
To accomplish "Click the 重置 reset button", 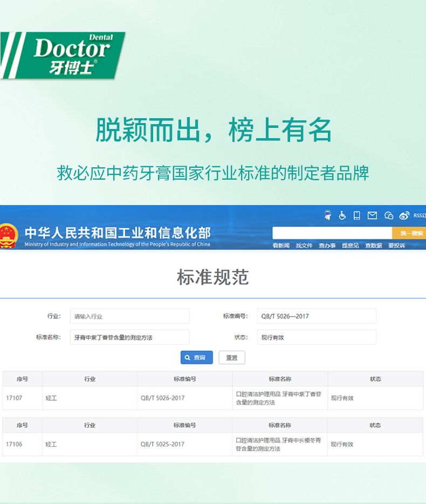I will [x=232, y=357].
